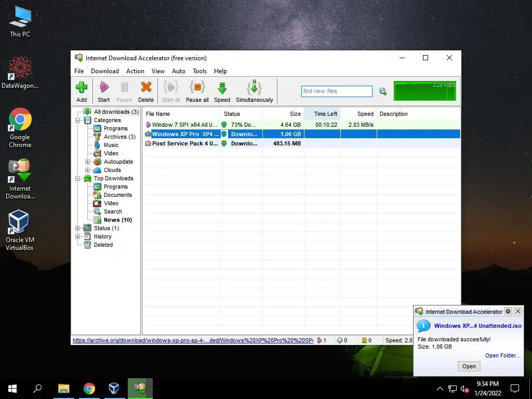The image size is (532, 399).
Task: Select the Windows XP Pro SP4 download row
Action: pyautogui.click(x=302, y=134)
